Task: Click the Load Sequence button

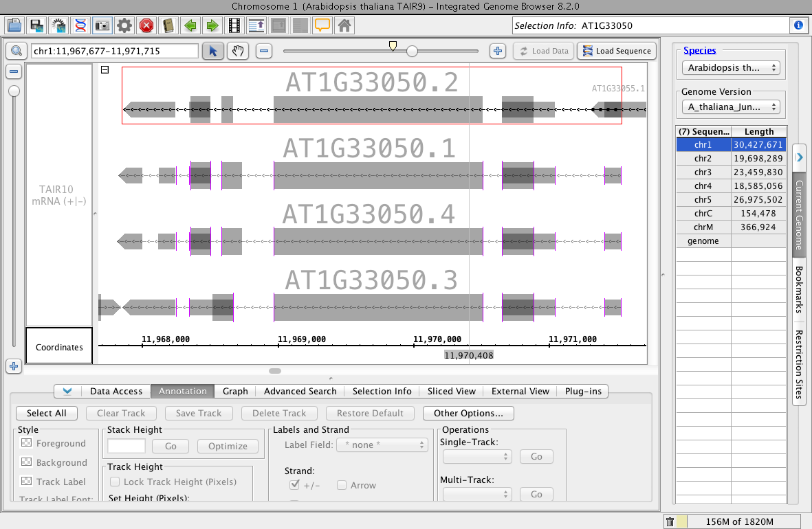Action: click(616, 51)
